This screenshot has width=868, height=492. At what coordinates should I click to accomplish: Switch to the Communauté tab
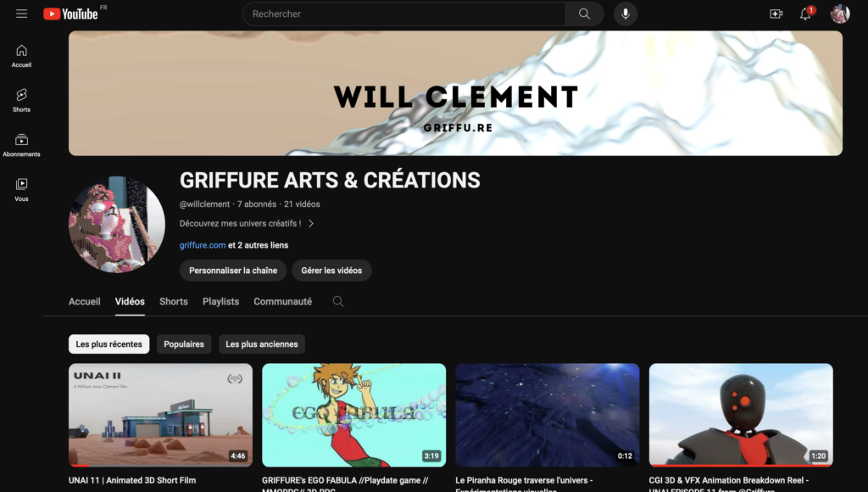[x=283, y=301]
